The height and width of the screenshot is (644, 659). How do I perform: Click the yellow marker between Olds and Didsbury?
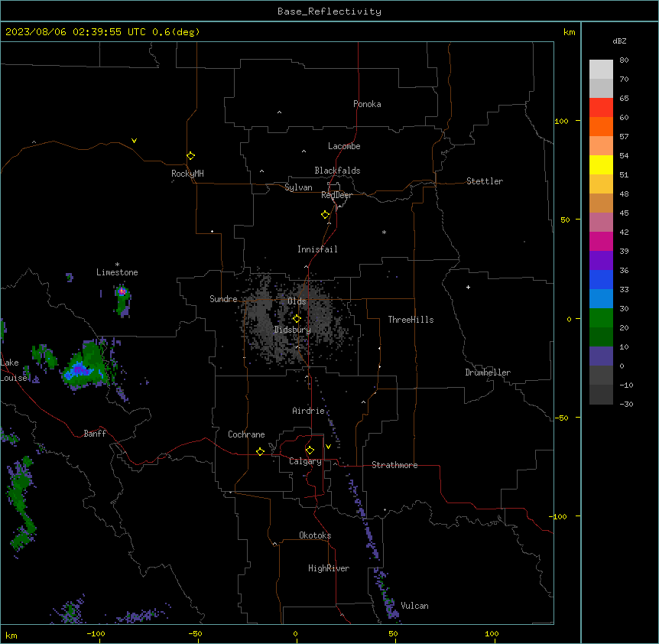[297, 319]
